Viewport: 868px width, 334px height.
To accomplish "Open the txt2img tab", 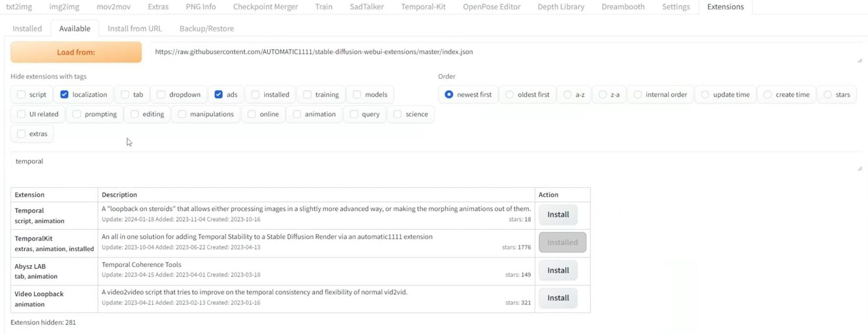I will point(19,7).
